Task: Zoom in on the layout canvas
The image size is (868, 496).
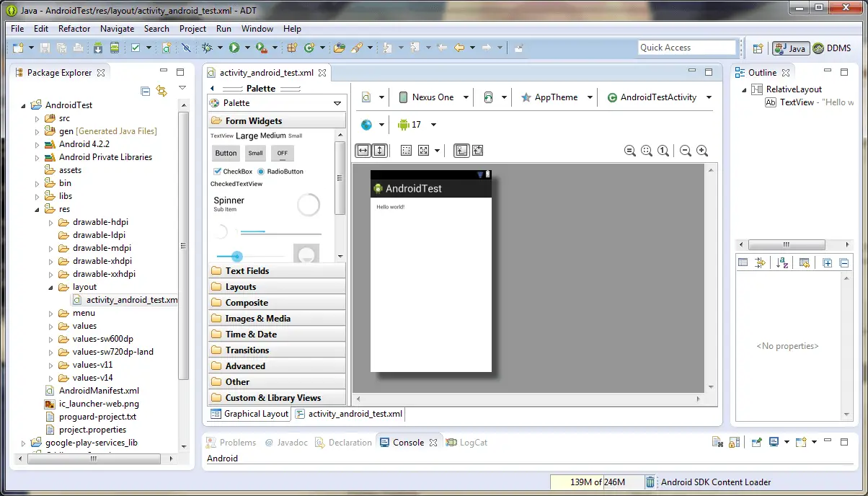Action: pyautogui.click(x=701, y=150)
